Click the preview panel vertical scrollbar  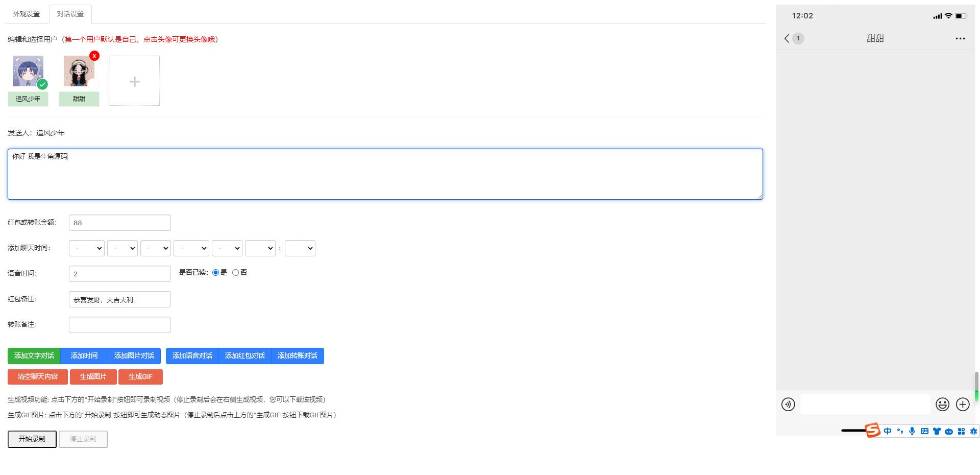pos(976,387)
